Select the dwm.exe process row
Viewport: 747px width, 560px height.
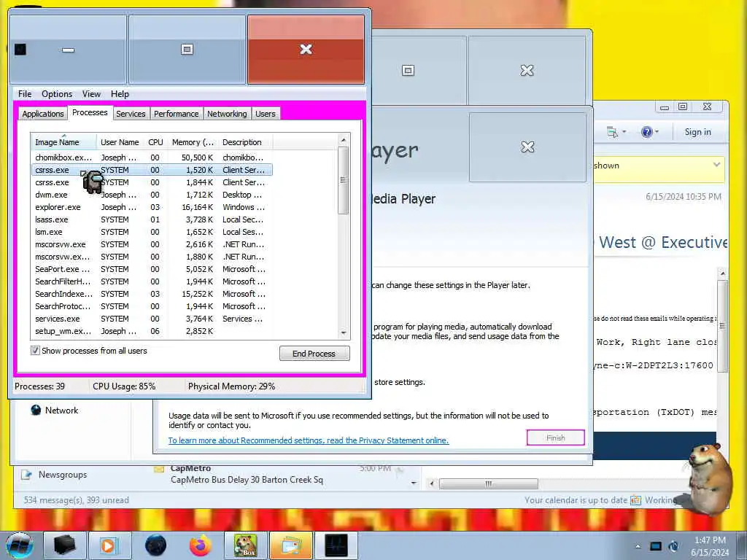pos(152,195)
